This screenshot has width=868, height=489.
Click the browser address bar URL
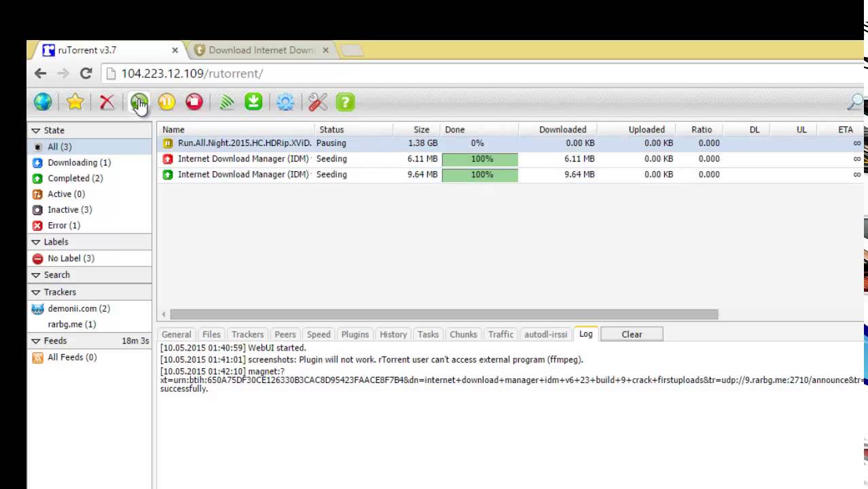point(192,73)
